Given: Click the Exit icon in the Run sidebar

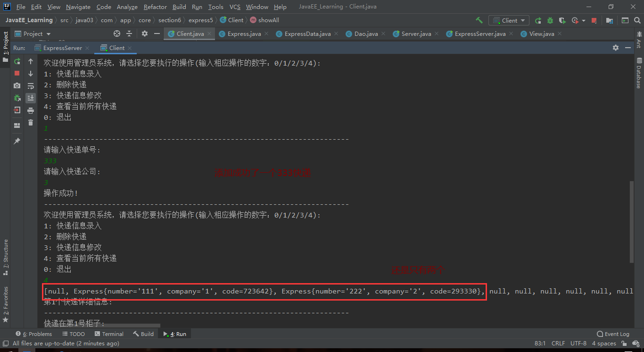Looking at the screenshot, I should [x=17, y=110].
